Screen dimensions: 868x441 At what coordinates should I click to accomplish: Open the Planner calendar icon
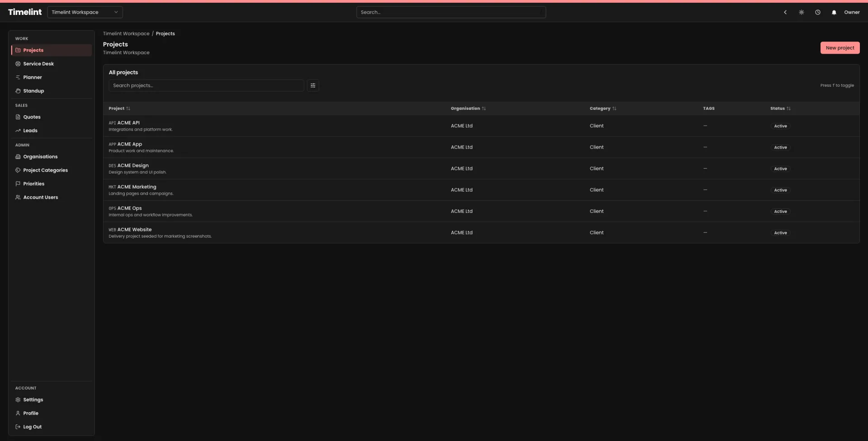coord(18,77)
